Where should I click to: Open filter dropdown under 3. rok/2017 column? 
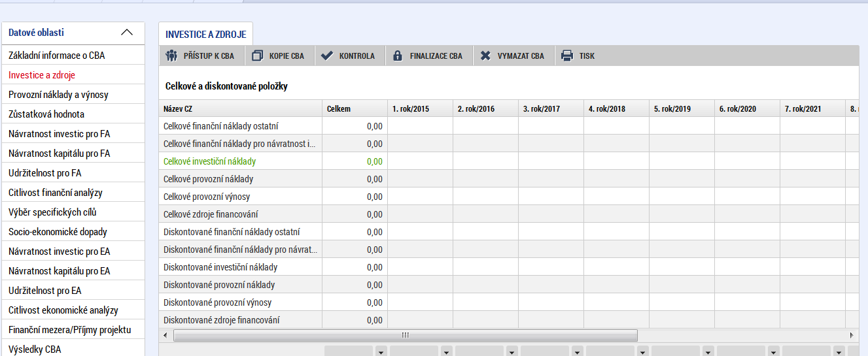coord(577,351)
